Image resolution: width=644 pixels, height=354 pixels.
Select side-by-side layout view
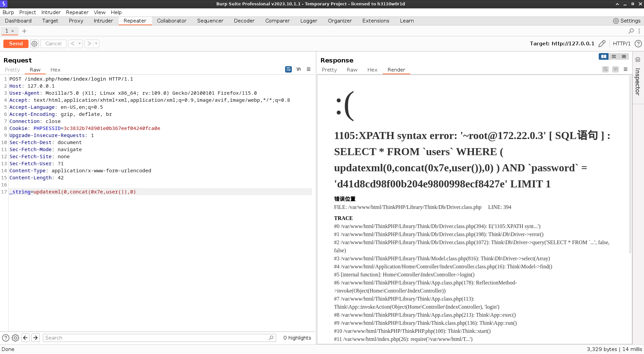(x=604, y=56)
